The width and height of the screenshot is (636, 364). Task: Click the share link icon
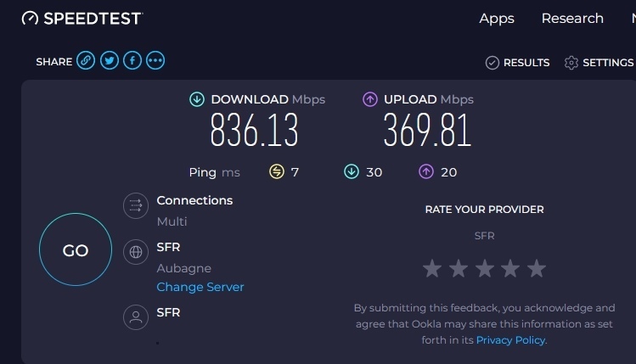85,60
